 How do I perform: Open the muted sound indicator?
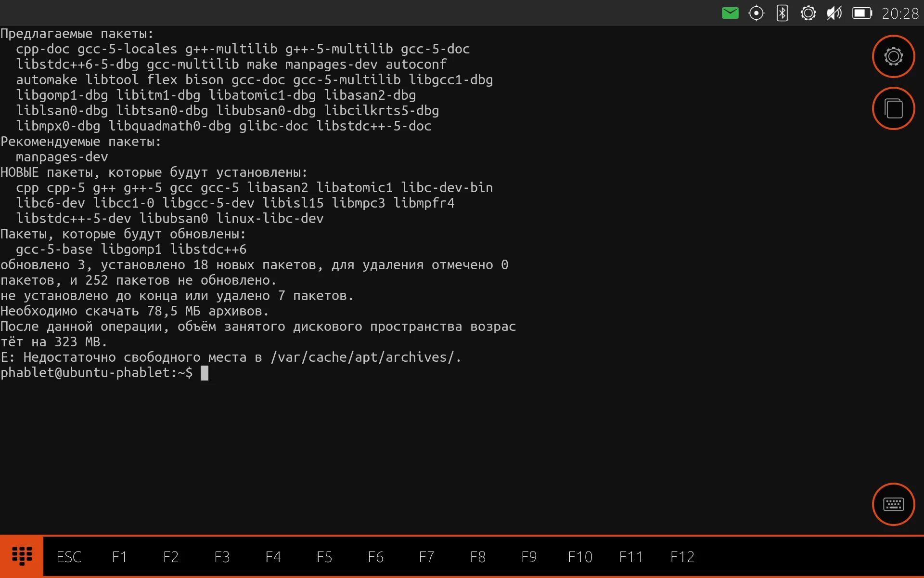click(x=834, y=13)
